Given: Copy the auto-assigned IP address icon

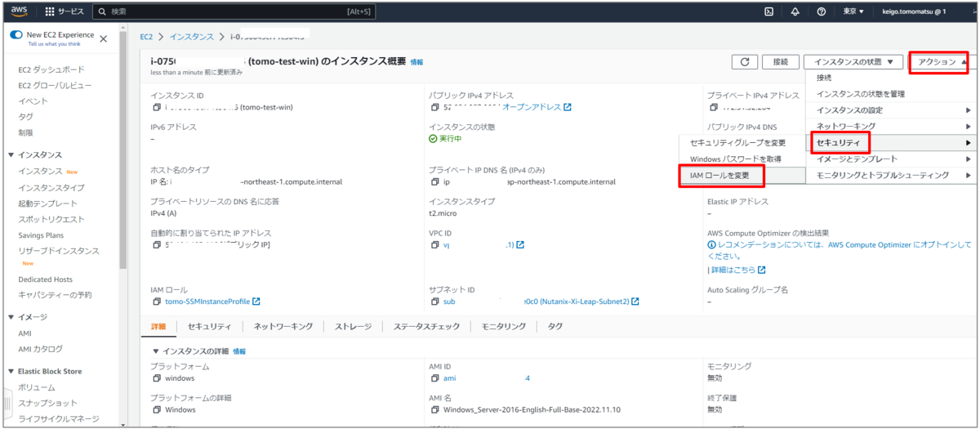Looking at the screenshot, I should coord(156,245).
